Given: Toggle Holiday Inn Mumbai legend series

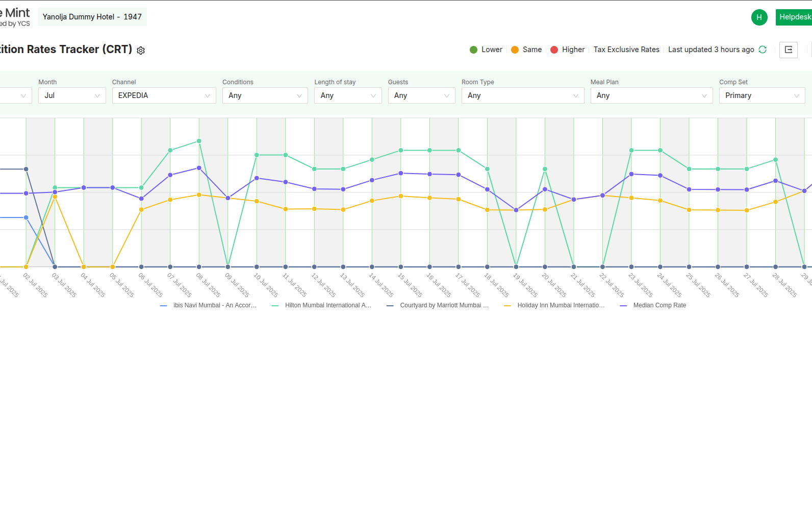Looking at the screenshot, I should 554,305.
